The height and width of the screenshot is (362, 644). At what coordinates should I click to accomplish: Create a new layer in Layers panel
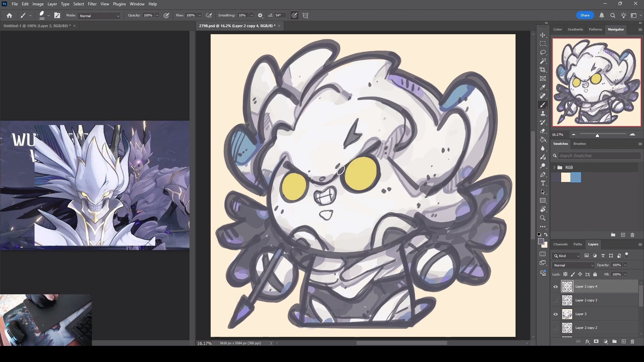624,342
